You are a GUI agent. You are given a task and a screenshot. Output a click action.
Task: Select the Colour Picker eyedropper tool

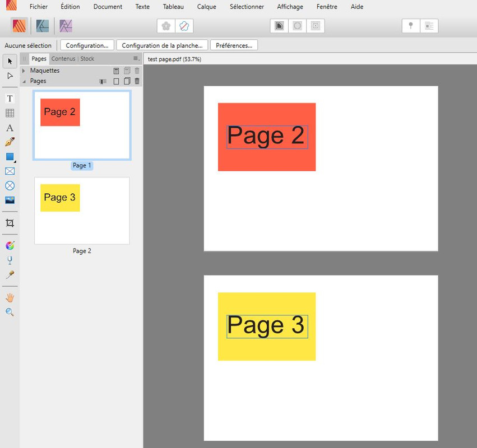[x=10, y=275]
